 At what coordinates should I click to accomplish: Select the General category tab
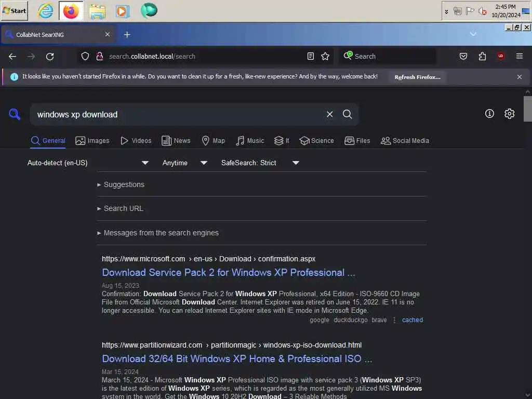click(x=48, y=140)
